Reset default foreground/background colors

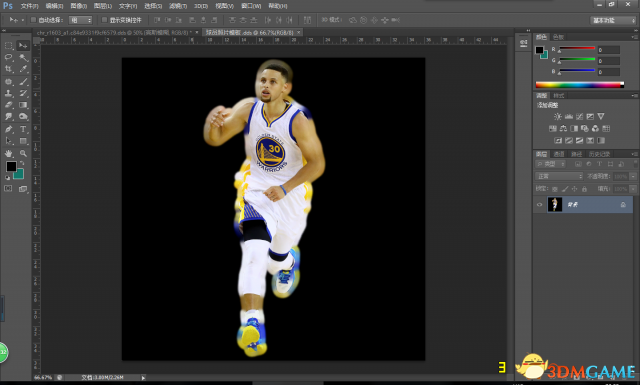[x=7, y=178]
